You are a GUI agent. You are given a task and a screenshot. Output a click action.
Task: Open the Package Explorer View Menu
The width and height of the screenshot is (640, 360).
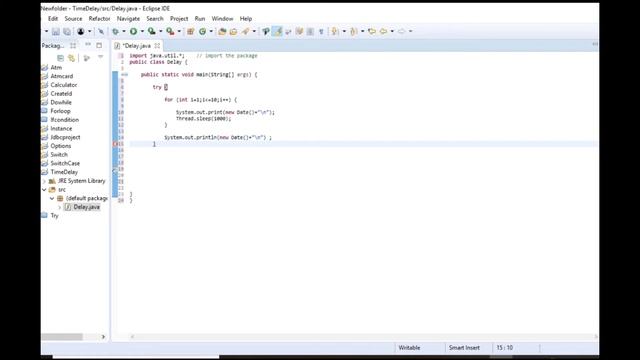(x=100, y=58)
